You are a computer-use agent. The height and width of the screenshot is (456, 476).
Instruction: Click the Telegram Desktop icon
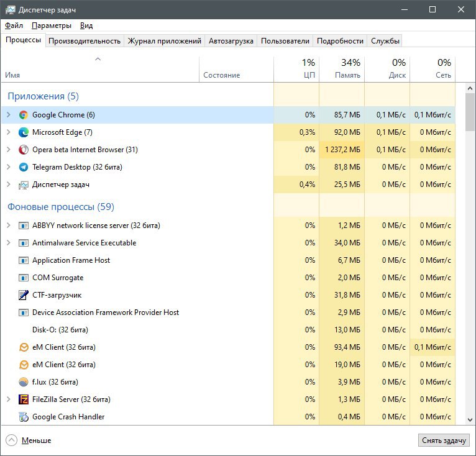24,167
